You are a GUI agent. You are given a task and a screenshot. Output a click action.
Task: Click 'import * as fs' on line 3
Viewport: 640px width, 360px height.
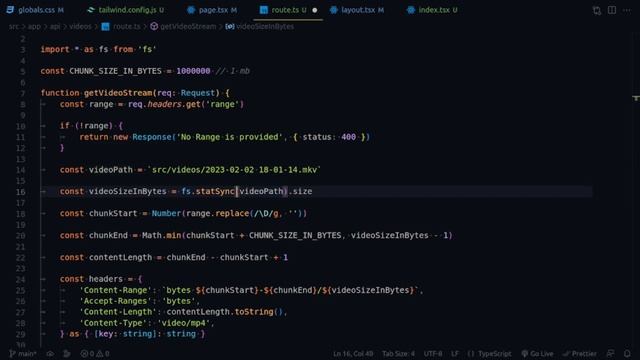[x=74, y=49]
